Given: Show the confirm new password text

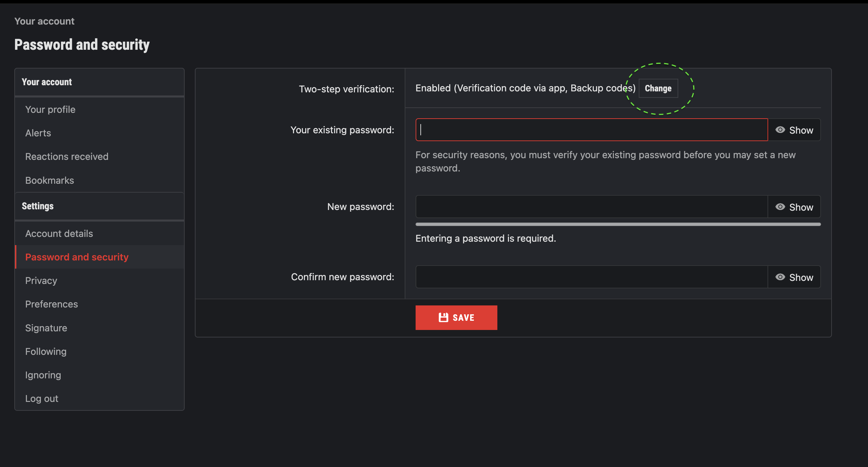Looking at the screenshot, I should tap(794, 277).
